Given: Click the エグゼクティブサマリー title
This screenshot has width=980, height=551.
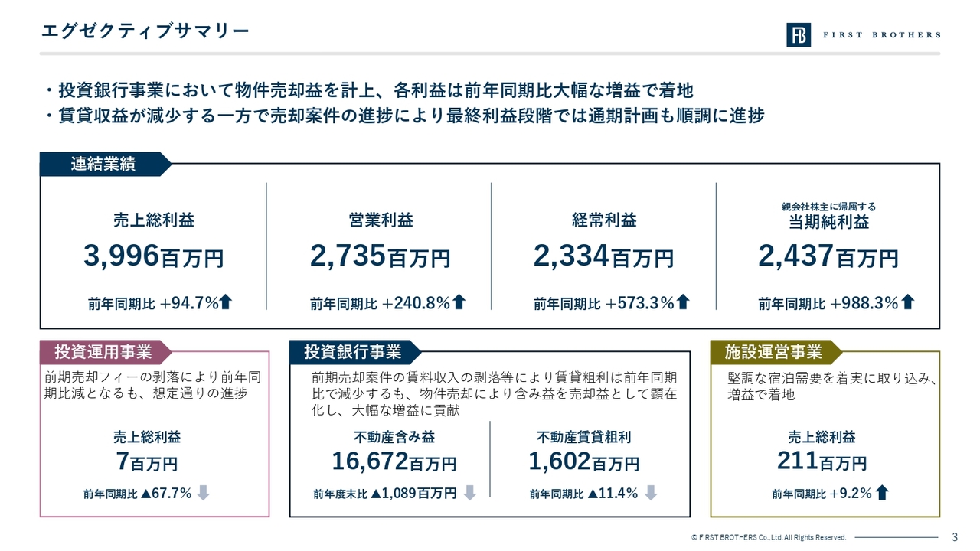Looking at the screenshot, I should (x=145, y=31).
